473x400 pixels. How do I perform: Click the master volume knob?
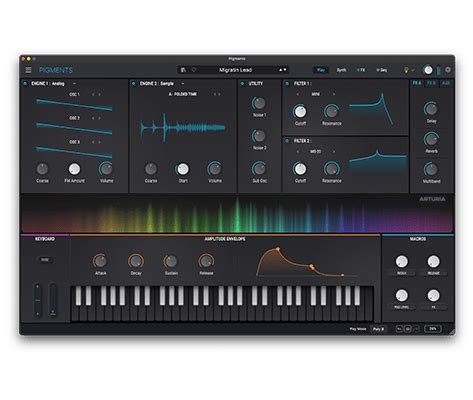tap(428, 70)
